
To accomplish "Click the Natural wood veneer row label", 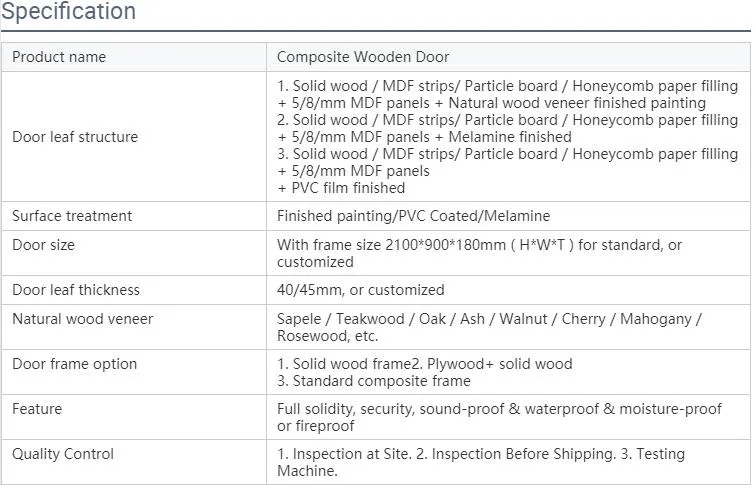I will (x=82, y=320).
